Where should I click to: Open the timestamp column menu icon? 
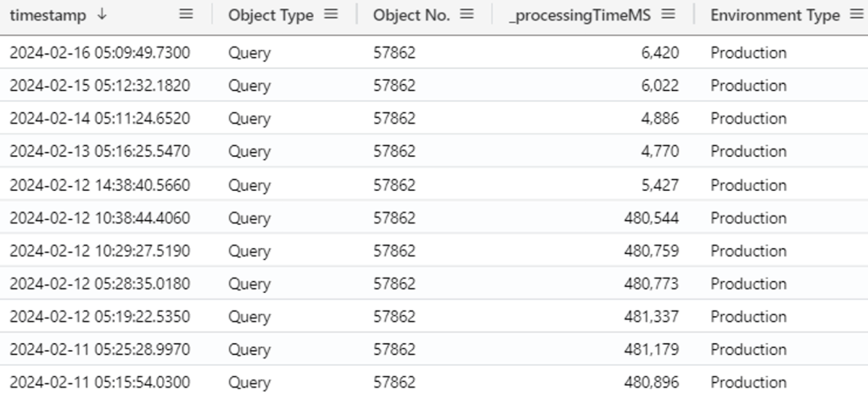pyautogui.click(x=187, y=14)
